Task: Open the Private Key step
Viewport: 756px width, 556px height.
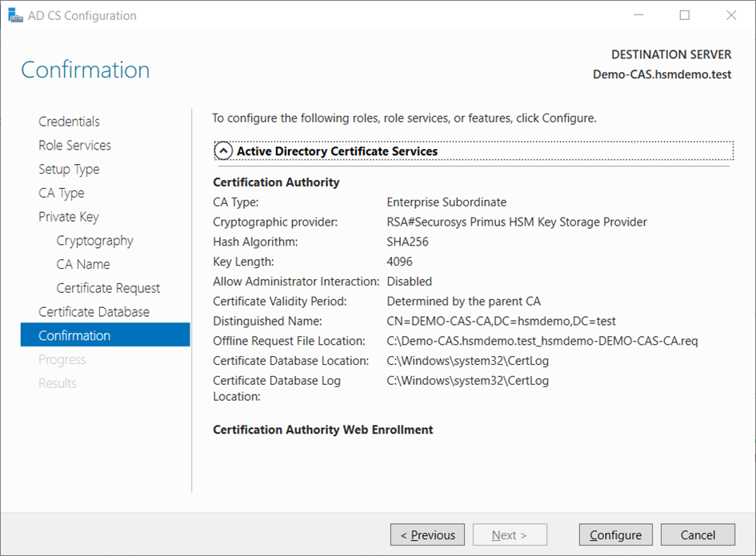Action: pyautogui.click(x=68, y=217)
